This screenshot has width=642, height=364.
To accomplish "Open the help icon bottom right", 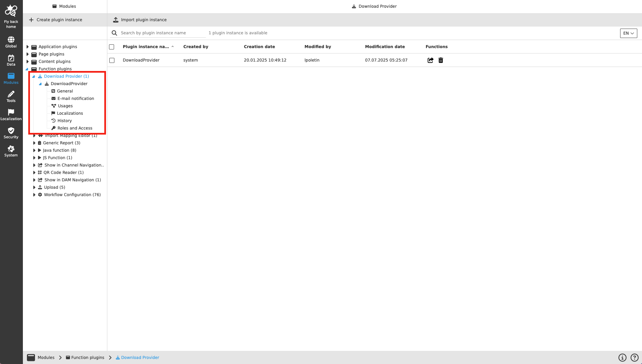I will pos(635,357).
